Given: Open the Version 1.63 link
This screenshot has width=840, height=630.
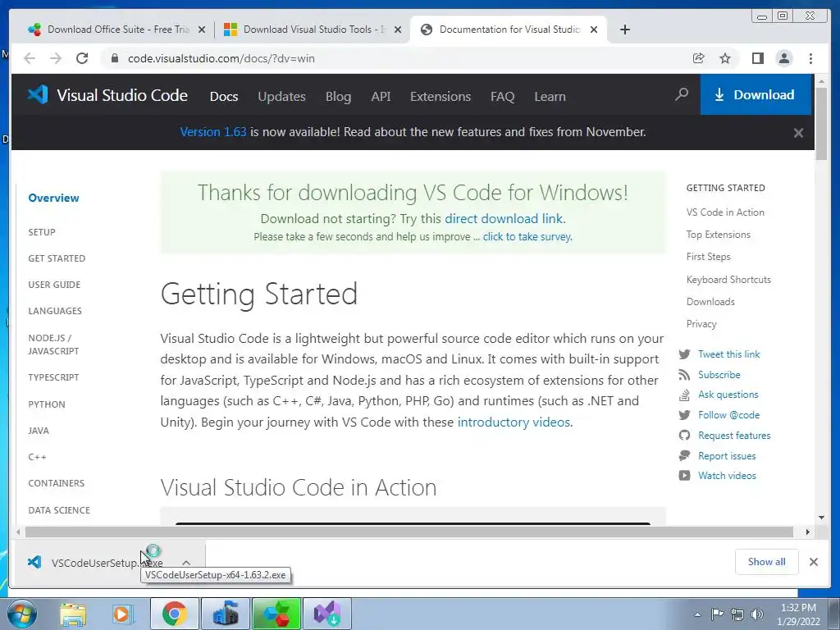Looking at the screenshot, I should 213,132.
